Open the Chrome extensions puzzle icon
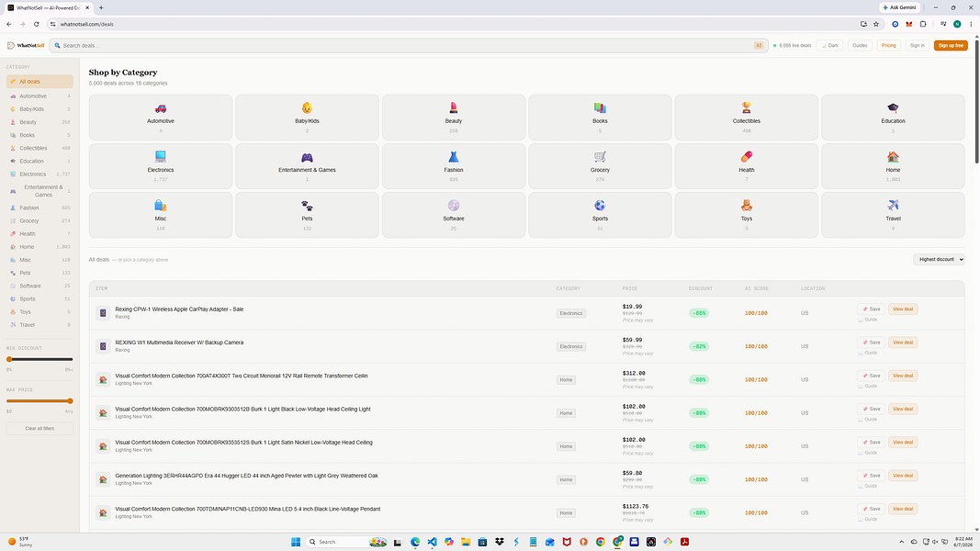Screen dimensions: 980x551 [x=923, y=25]
